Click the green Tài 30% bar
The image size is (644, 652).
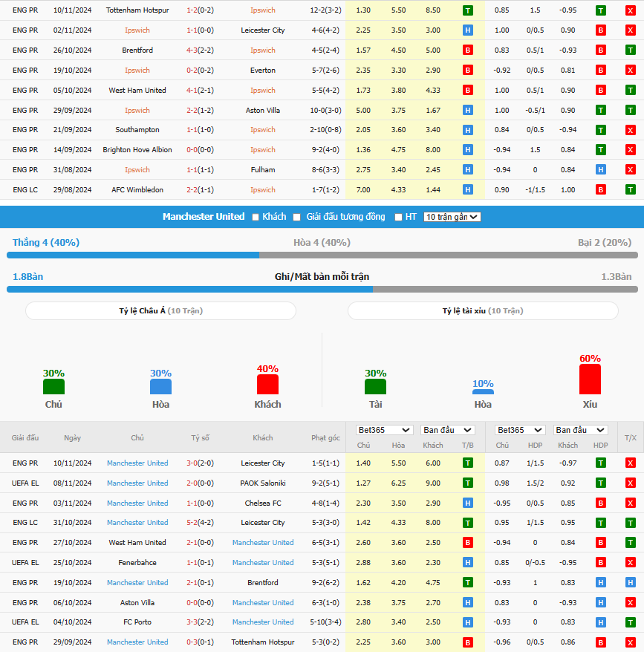375,386
